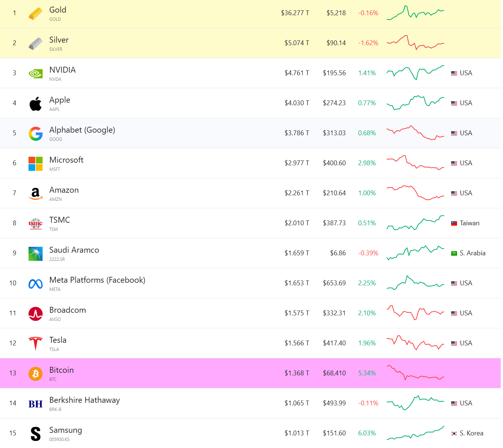The image size is (503, 448).
Task: Click the Apple logo icon
Action: 36,103
